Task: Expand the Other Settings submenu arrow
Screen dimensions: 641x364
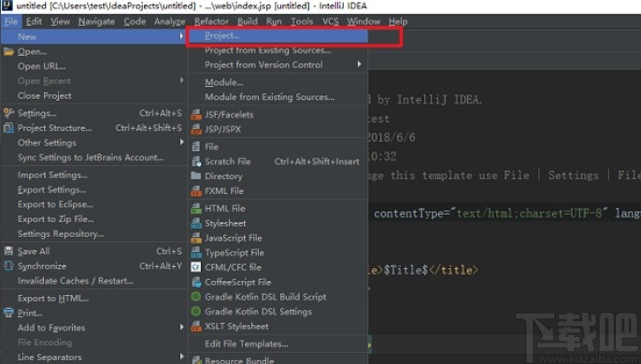Action: pyautogui.click(x=181, y=142)
